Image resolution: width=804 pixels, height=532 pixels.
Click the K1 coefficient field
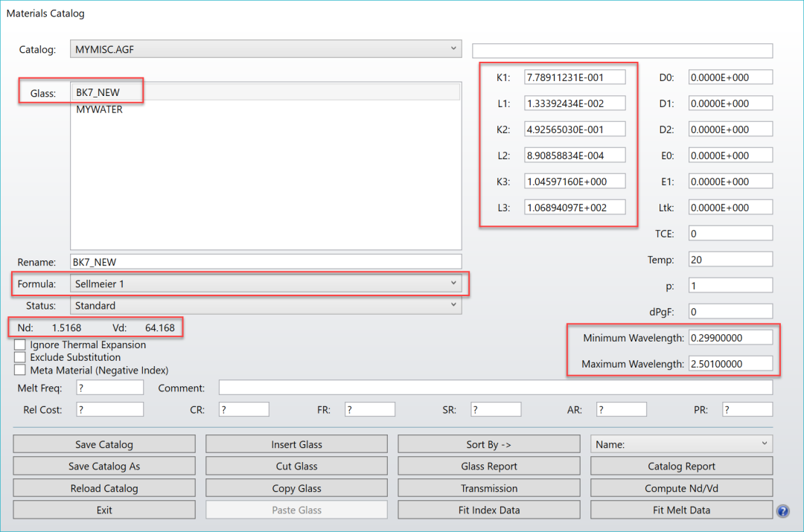(x=575, y=77)
